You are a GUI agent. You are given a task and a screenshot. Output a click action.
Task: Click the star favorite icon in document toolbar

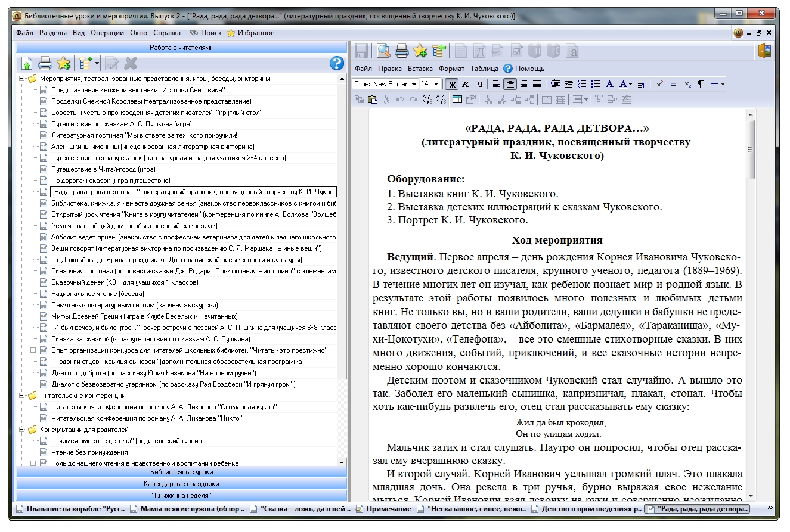pyautogui.click(x=420, y=51)
